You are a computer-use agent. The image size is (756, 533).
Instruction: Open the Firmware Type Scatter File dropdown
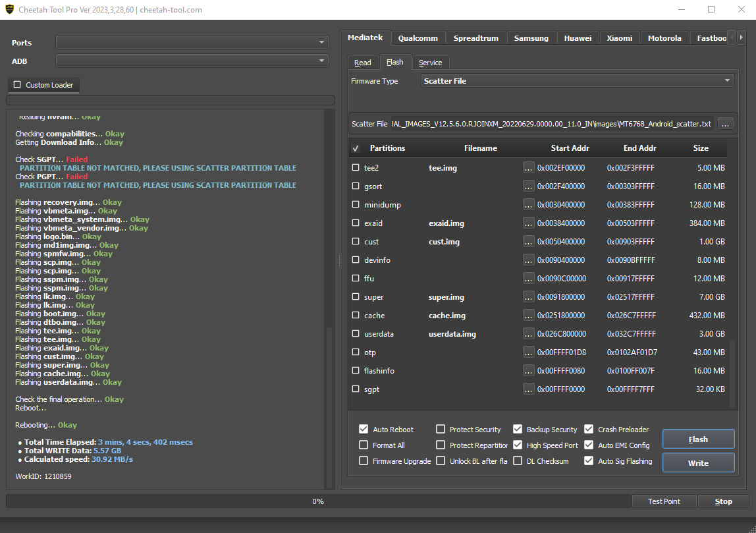578,80
